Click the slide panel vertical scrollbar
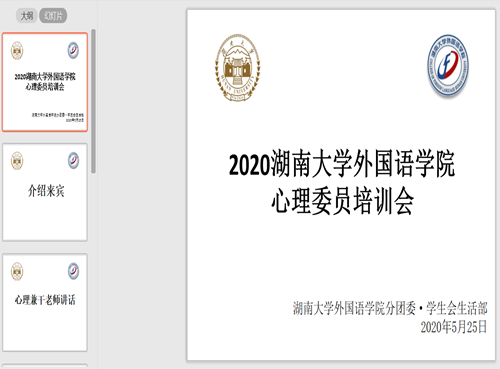 tap(94, 101)
